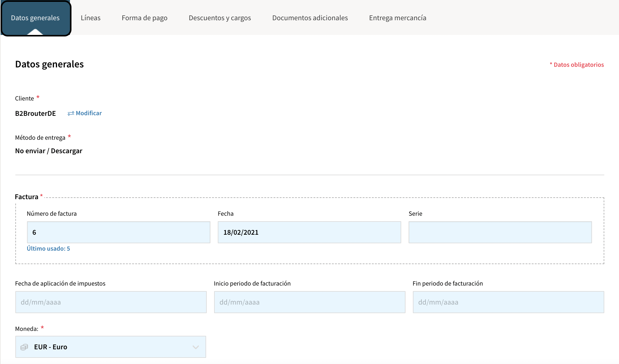The image size is (619, 364).
Task: Select the Descuentos y cargos tab
Action: coord(220,18)
